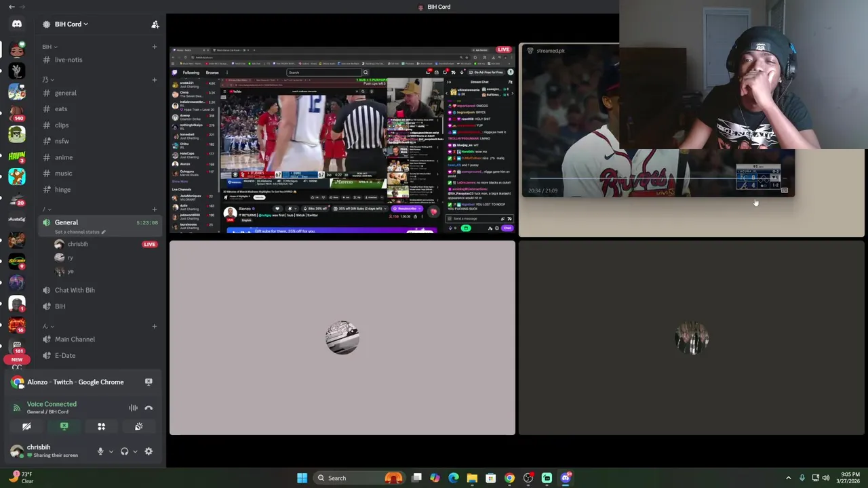The image size is (868, 488).
Task: Open the clips channel
Action: (x=99, y=125)
